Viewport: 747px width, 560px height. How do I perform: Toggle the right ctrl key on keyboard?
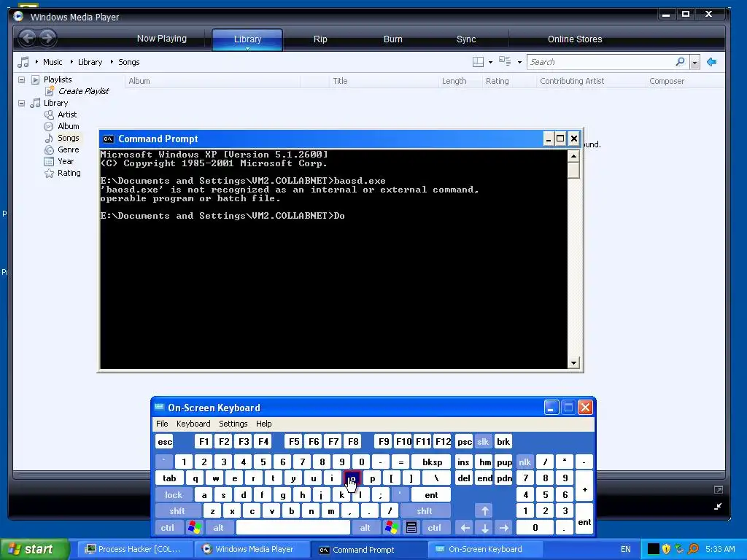pyautogui.click(x=435, y=528)
